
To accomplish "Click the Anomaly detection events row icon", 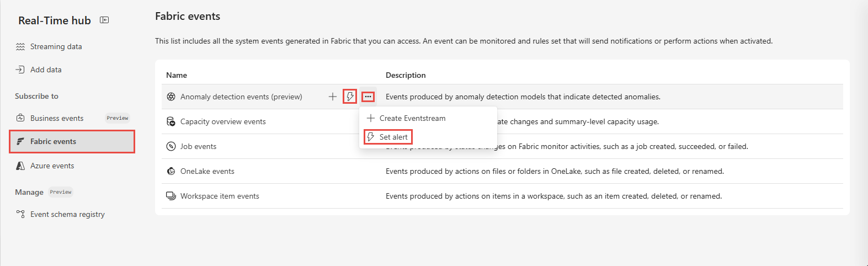I will click(x=171, y=97).
